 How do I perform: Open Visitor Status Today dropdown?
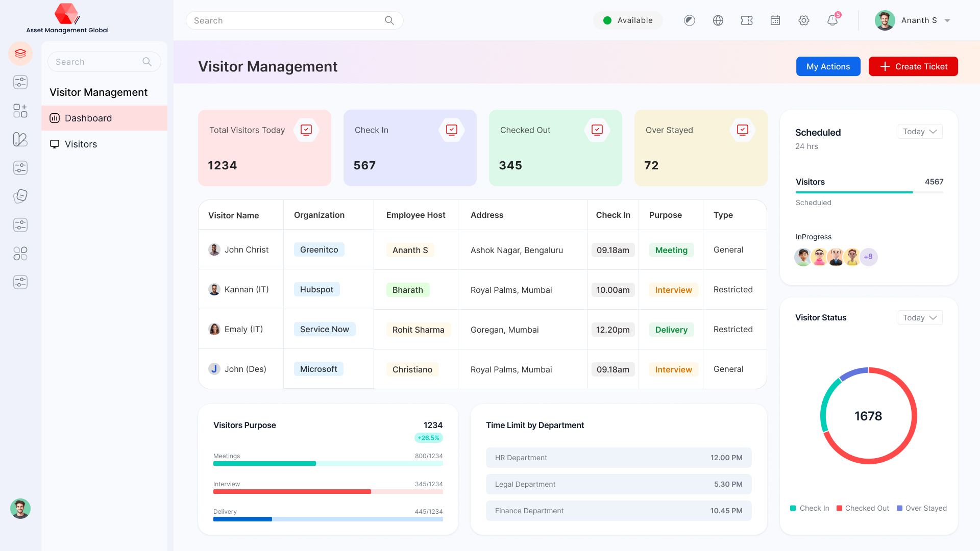coord(919,318)
